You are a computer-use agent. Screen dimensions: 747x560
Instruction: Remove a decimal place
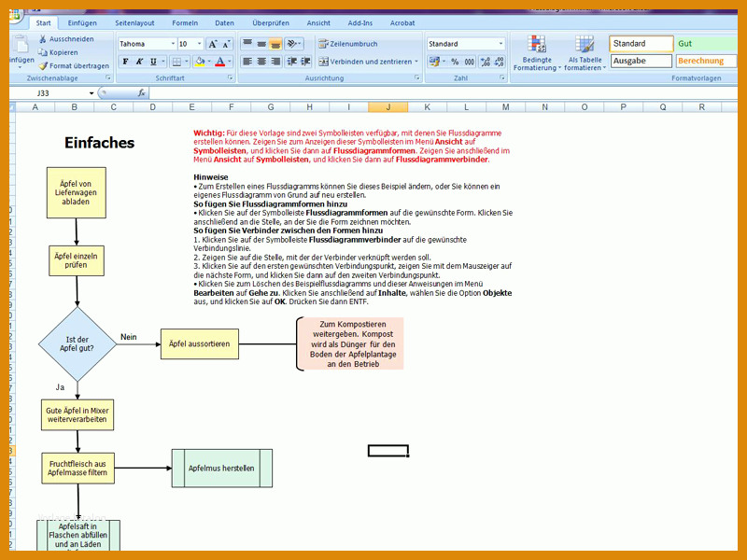(x=499, y=62)
